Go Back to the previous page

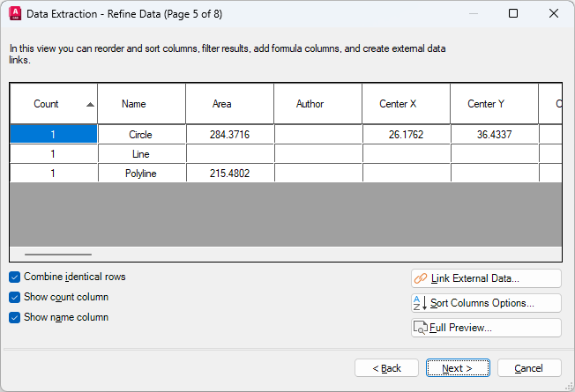pyautogui.click(x=386, y=368)
